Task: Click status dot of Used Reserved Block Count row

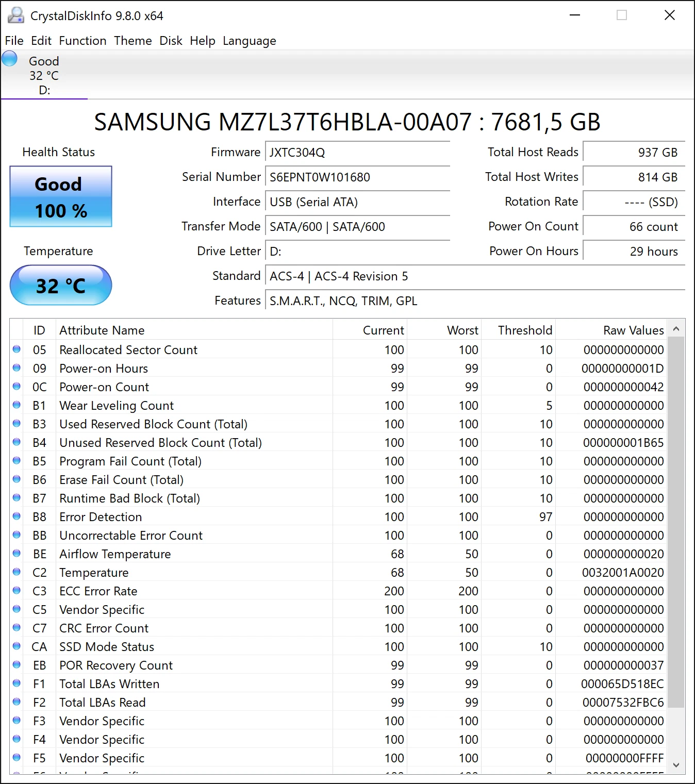Action: coord(16,423)
